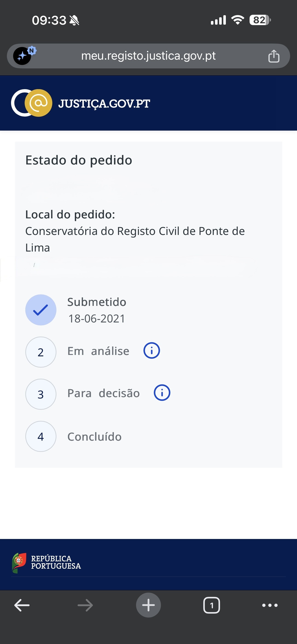This screenshot has width=297, height=644.
Task: Tap the meu.registo.justica.gov.pt address field
Action: point(148,56)
